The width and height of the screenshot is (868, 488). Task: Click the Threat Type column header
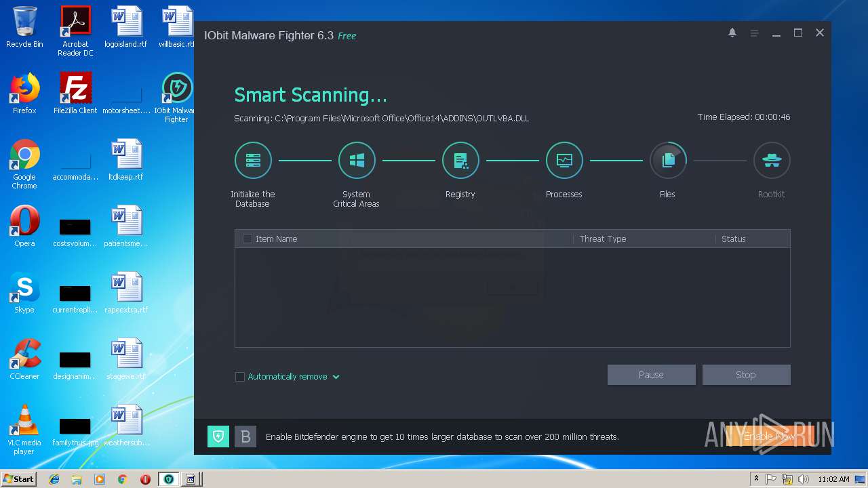(x=603, y=239)
